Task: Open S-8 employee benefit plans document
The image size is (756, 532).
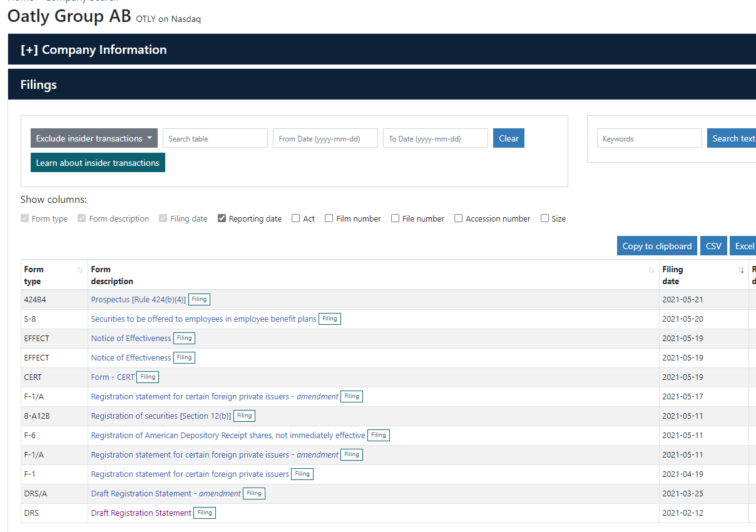Action: click(x=204, y=319)
